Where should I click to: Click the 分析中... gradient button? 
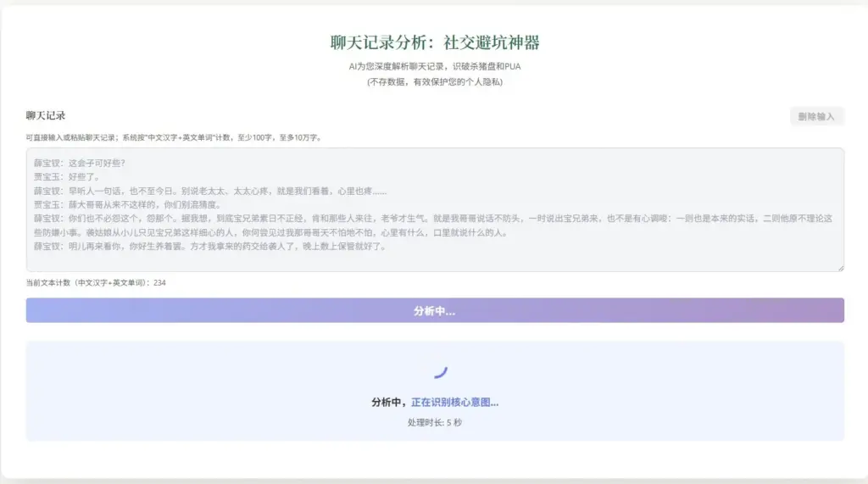[435, 311]
